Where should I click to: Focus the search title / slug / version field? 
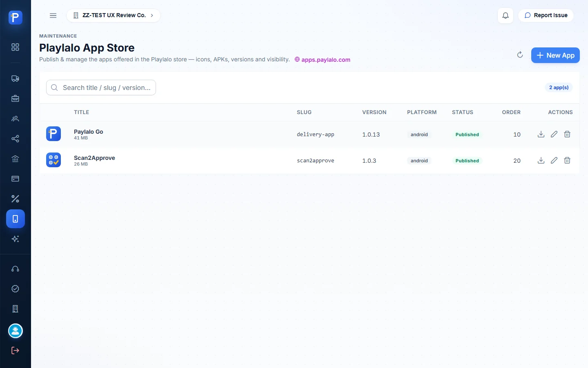click(x=101, y=88)
